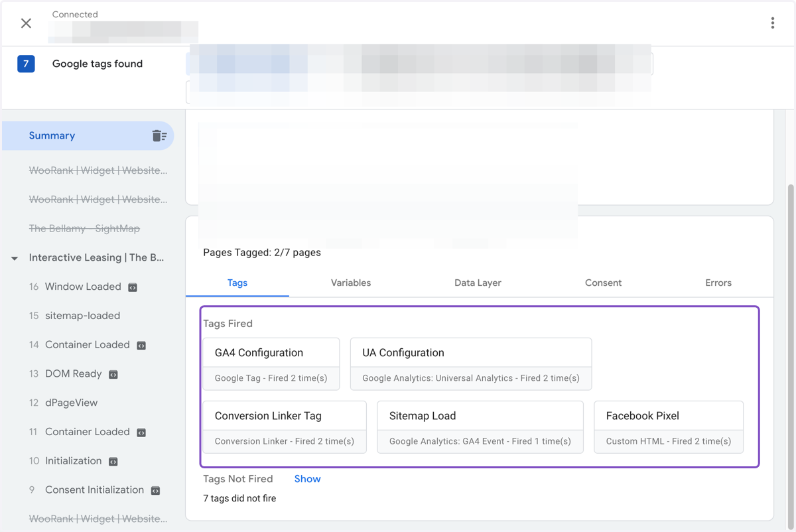Switch to the Data Layer tab
Viewport: 796px width, 532px height.
pos(478,283)
